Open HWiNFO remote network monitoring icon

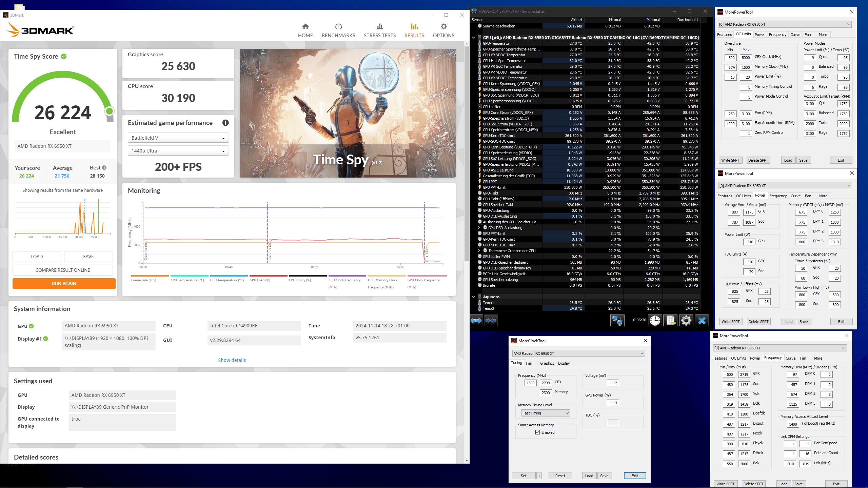click(617, 320)
